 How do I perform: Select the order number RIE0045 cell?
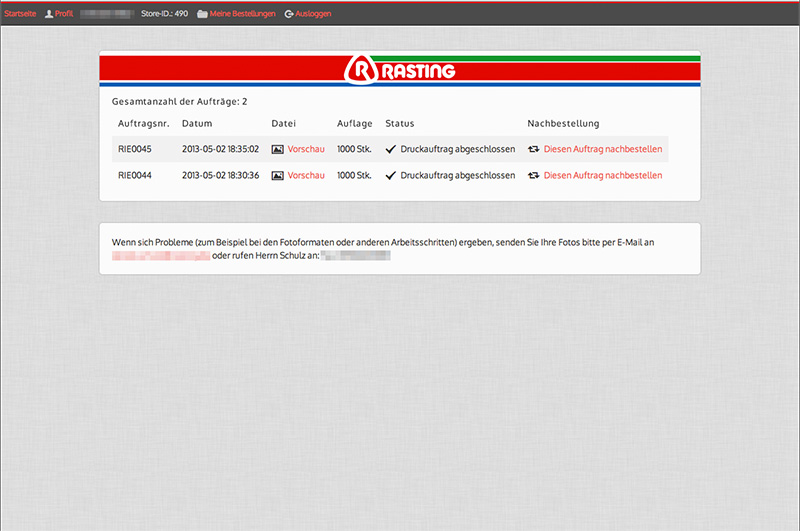coord(134,149)
